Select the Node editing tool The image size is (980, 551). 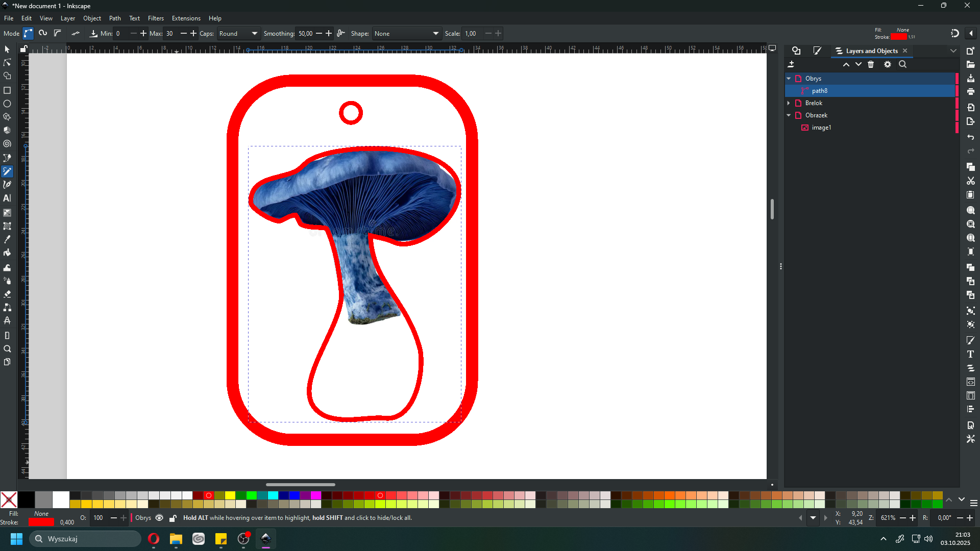tap(7, 62)
